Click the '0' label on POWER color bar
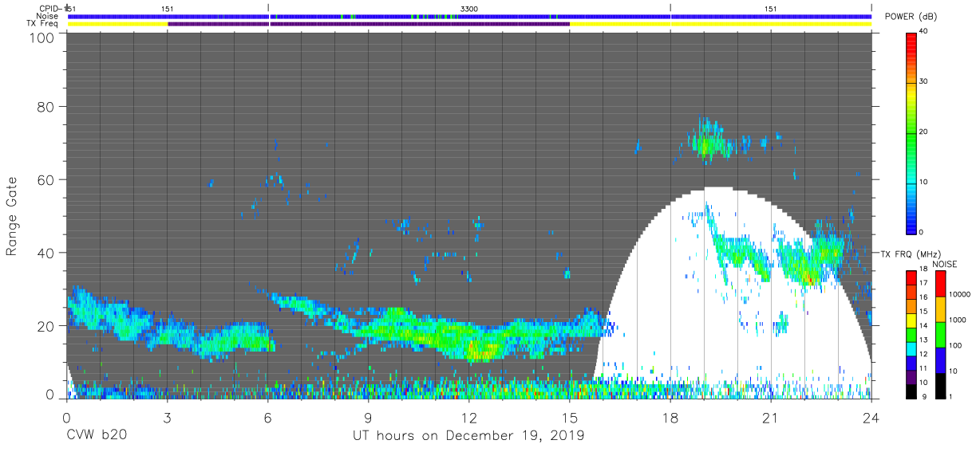The height and width of the screenshot is (452, 980). coord(923,232)
